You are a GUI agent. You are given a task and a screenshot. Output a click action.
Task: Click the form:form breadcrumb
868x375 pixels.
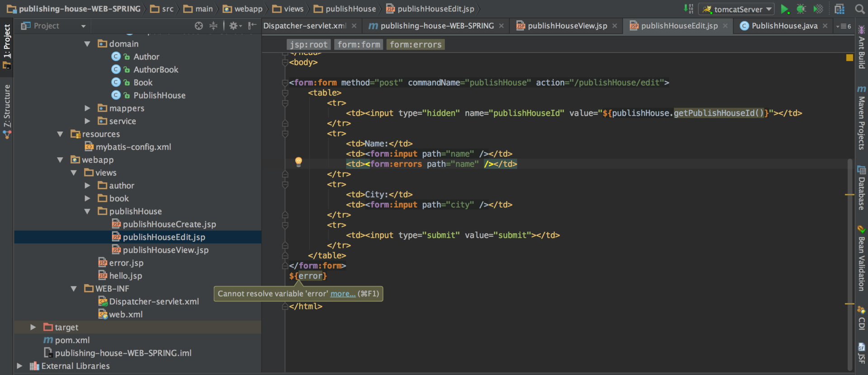[359, 45]
